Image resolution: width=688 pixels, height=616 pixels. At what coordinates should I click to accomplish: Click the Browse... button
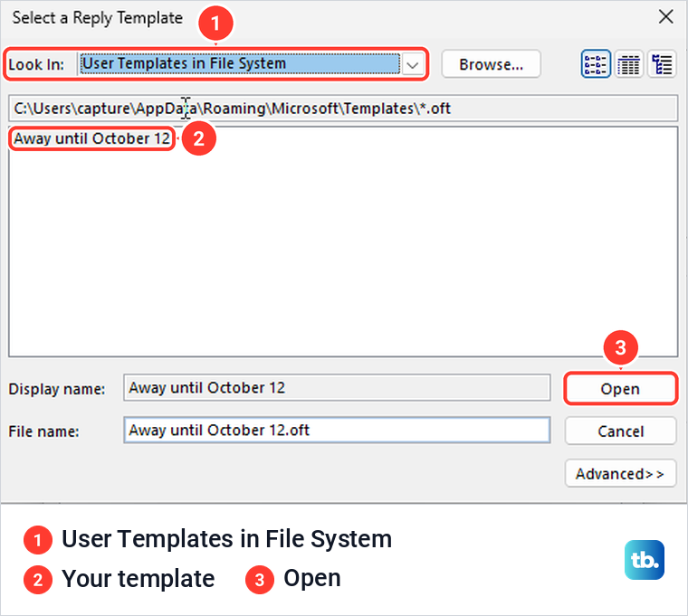(x=491, y=64)
